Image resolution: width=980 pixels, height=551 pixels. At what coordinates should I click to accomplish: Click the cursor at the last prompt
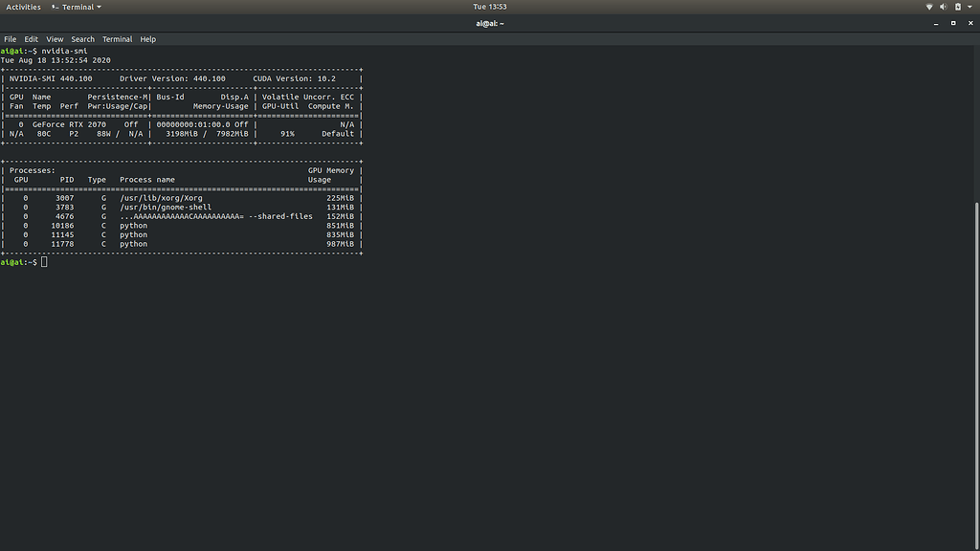(44, 262)
